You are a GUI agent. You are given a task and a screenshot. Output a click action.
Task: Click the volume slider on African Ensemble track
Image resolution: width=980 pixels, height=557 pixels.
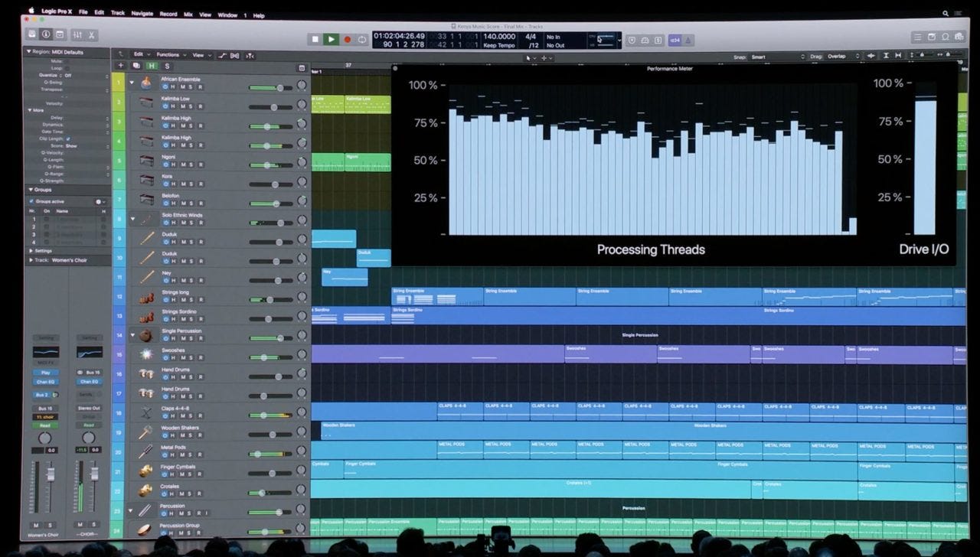269,88
